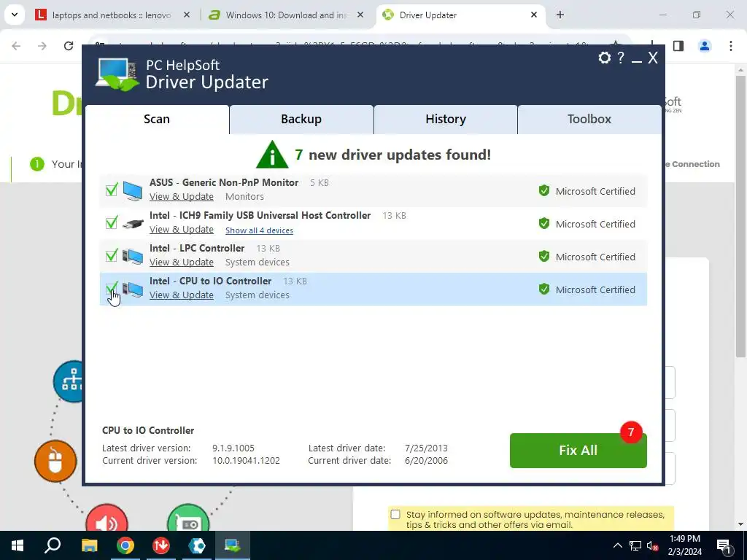Click the red 7 badge on Fix All
The height and width of the screenshot is (560, 747).
pos(631,432)
